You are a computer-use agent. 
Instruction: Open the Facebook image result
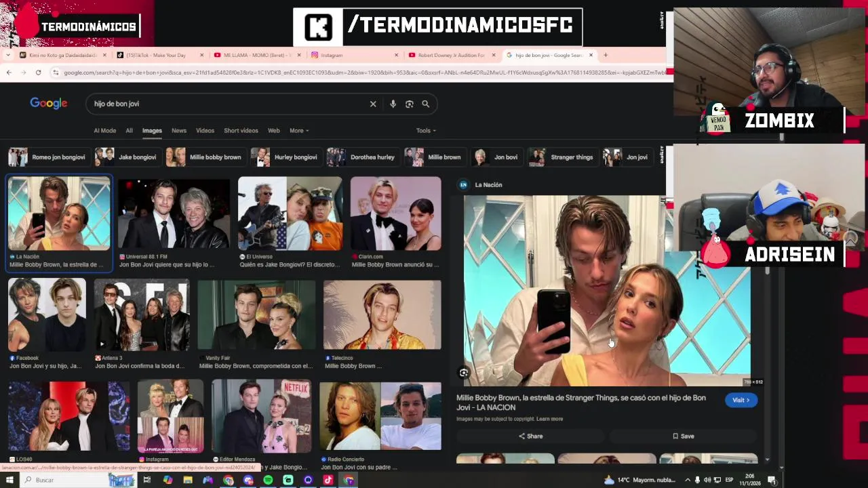pyautogui.click(x=47, y=315)
